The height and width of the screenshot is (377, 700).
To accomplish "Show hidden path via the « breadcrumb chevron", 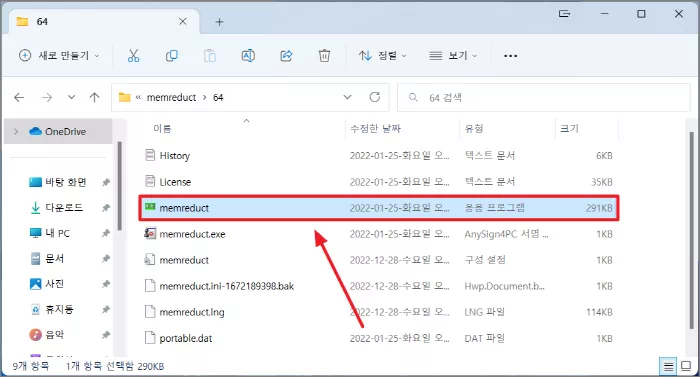I will [138, 97].
